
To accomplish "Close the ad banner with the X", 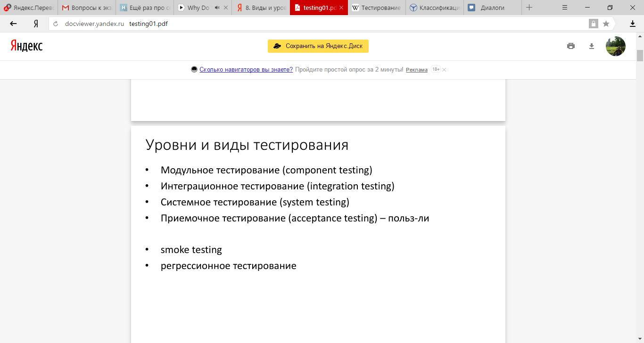I will (x=444, y=70).
